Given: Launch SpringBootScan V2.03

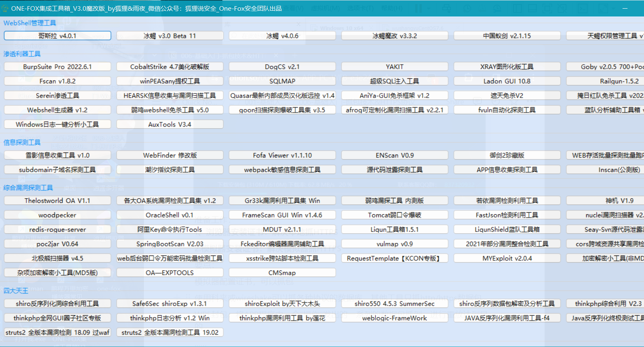Looking at the screenshot, I should 170,244.
